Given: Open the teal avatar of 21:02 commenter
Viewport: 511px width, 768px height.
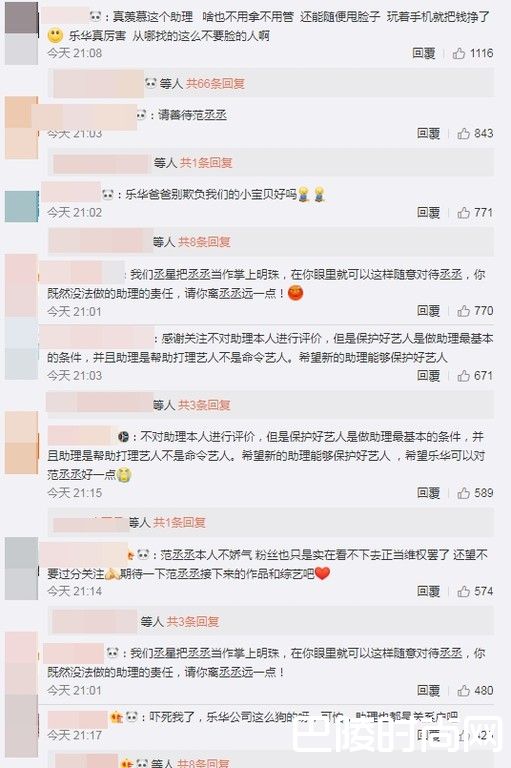Looking at the screenshot, I should pyautogui.click(x=22, y=206).
